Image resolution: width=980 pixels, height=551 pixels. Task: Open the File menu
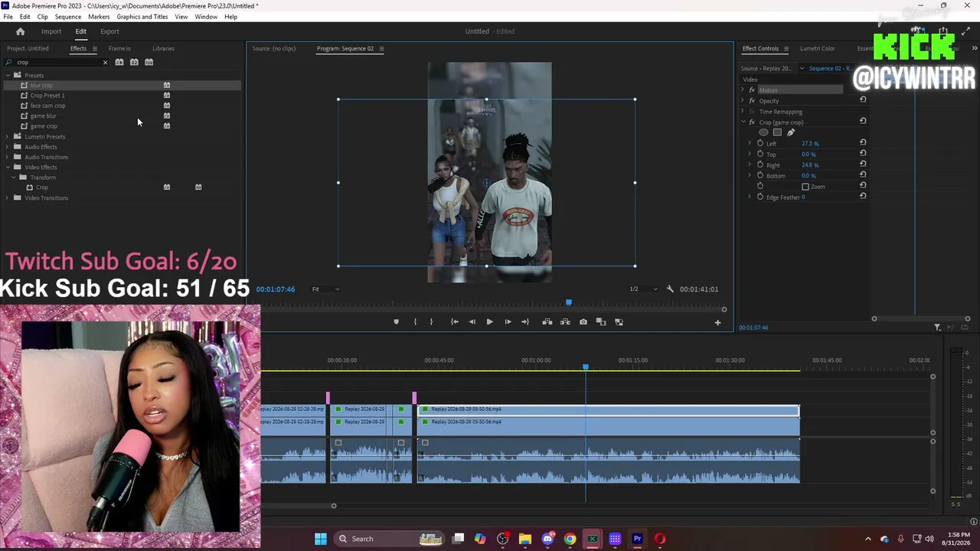click(8, 17)
